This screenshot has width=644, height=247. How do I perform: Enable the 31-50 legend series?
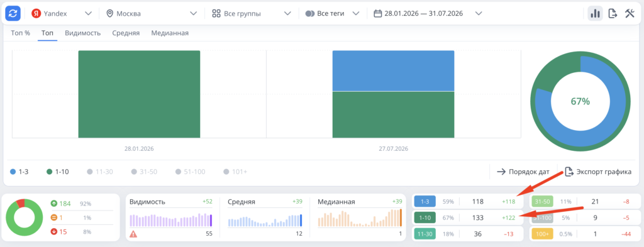coord(144,172)
